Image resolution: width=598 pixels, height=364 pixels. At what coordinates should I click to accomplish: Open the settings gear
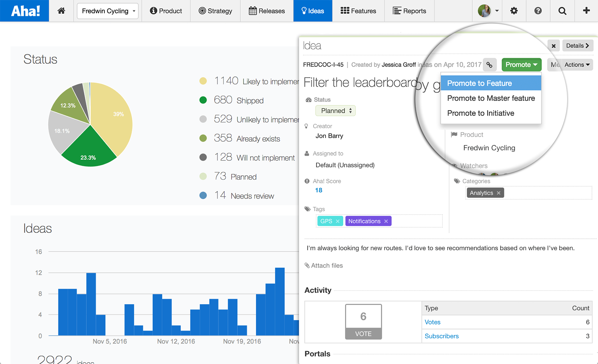coord(514,11)
